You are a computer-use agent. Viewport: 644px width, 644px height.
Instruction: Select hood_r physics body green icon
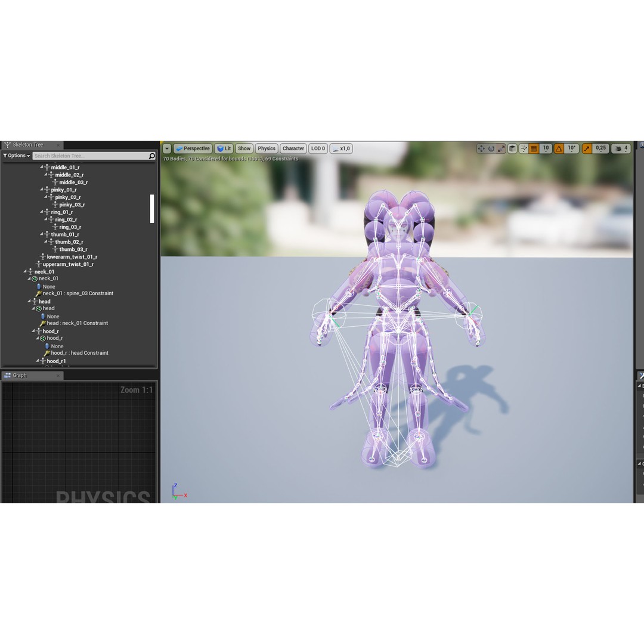(x=43, y=339)
